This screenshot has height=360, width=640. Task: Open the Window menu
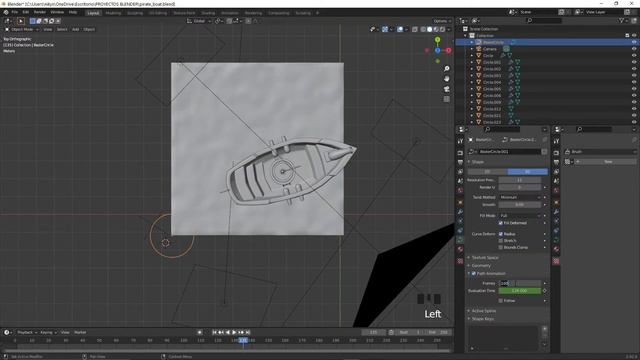pos(57,12)
